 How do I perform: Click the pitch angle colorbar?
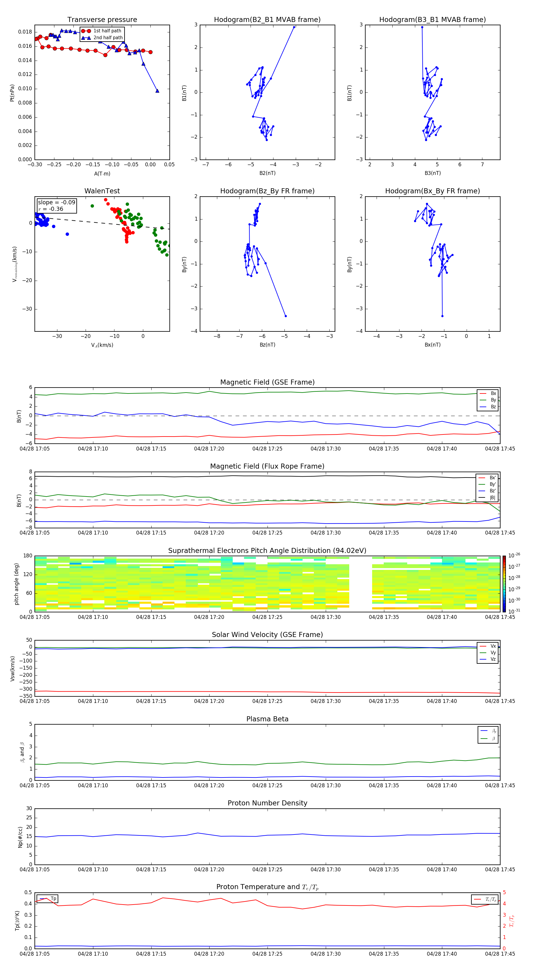(x=504, y=584)
